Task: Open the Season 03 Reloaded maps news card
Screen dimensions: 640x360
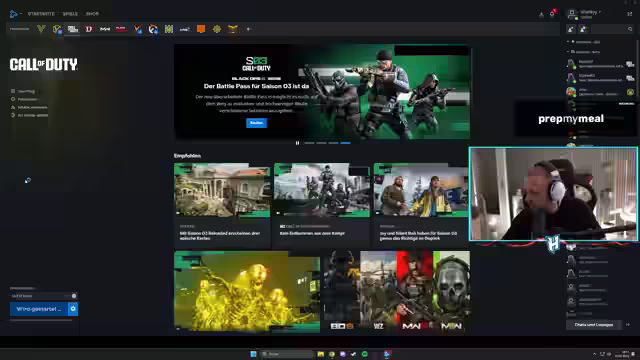Action: [x=222, y=205]
